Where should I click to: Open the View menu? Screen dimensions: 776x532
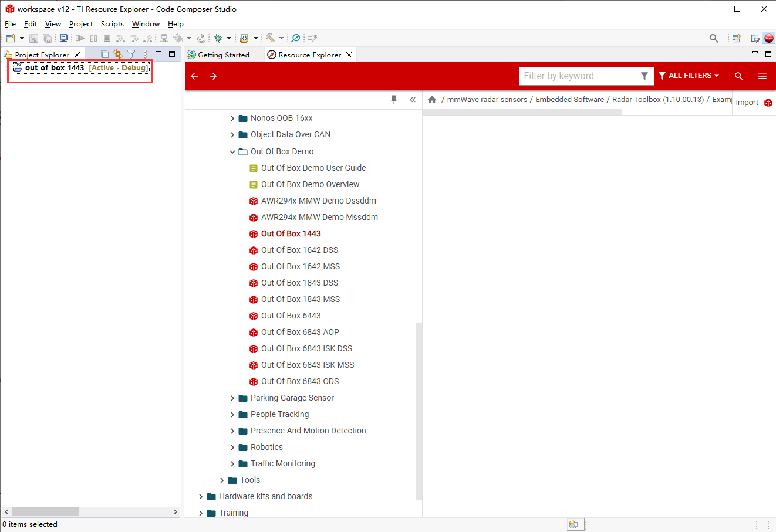pyautogui.click(x=53, y=24)
